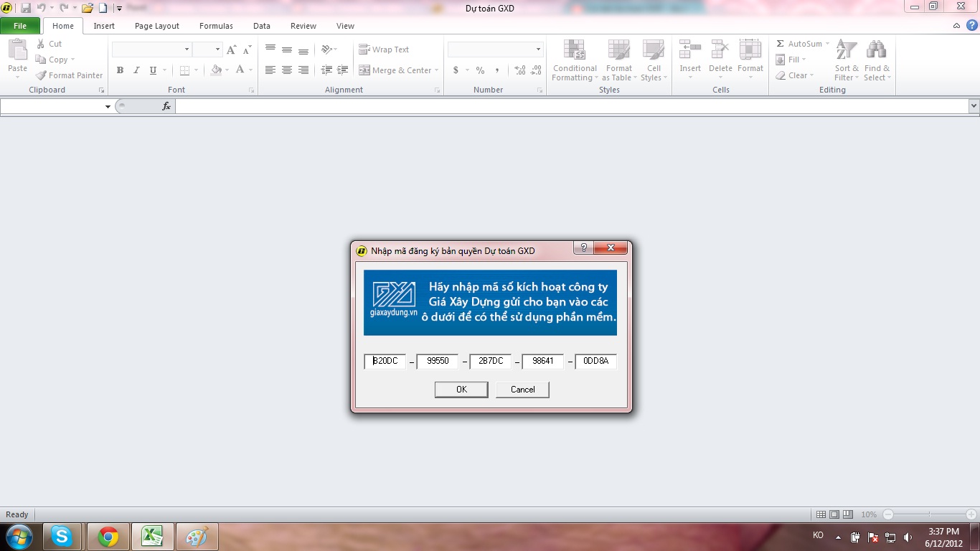
Task: Click the Orientation text angle icon
Action: click(326, 50)
